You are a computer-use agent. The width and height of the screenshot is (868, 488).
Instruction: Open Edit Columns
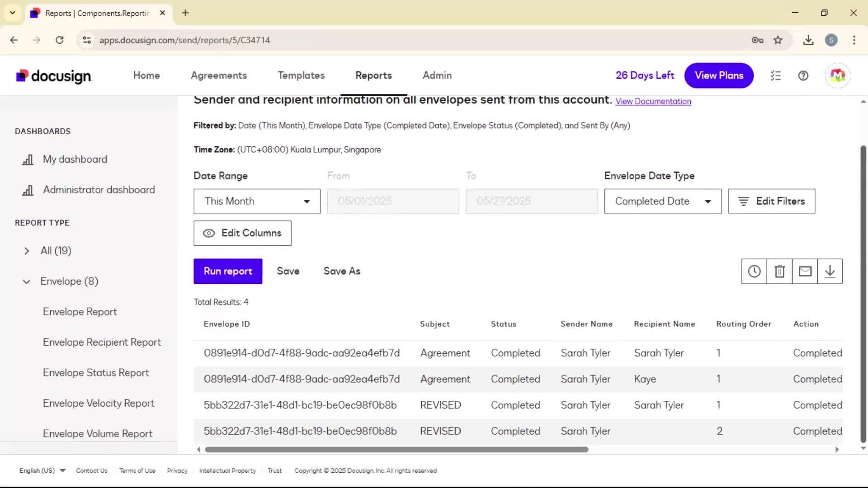click(242, 233)
